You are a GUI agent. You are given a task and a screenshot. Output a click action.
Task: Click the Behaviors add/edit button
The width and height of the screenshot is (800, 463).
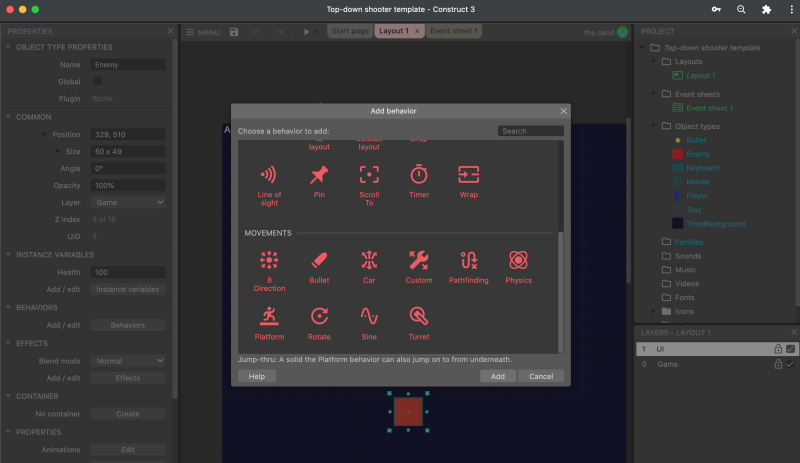click(128, 325)
